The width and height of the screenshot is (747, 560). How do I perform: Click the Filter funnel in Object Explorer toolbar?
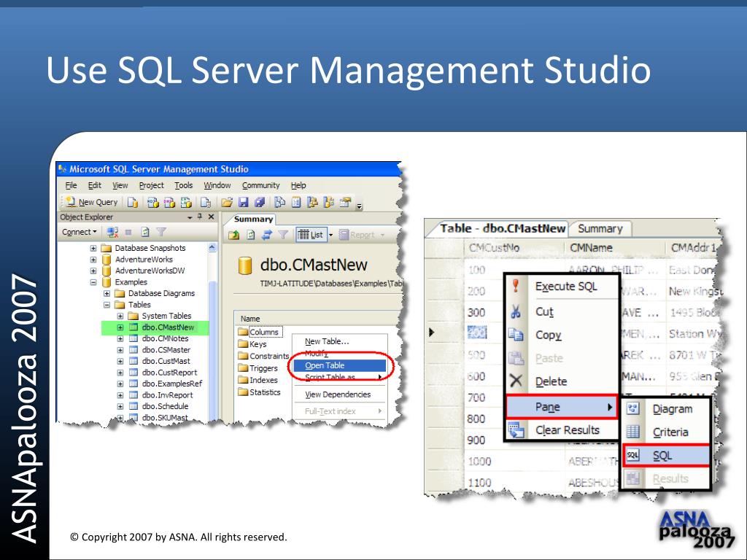pos(161,232)
